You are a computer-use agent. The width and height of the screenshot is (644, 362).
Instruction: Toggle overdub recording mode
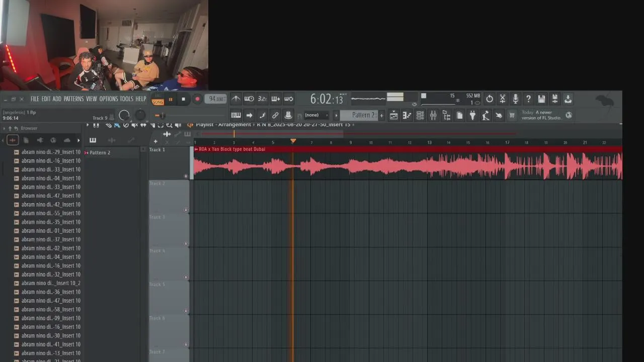[275, 99]
